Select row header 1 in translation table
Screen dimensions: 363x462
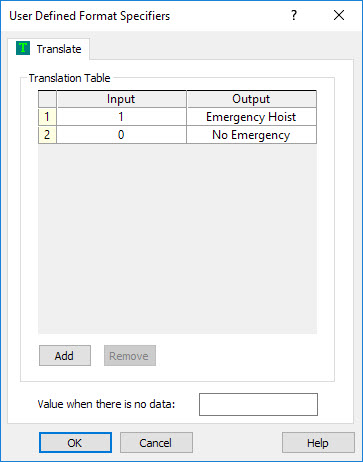pyautogui.click(x=47, y=117)
